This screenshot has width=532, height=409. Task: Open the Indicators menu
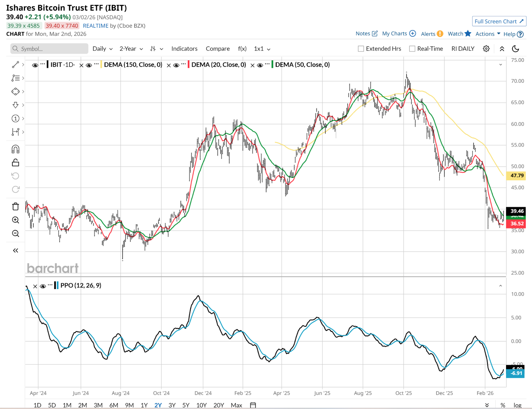[x=184, y=49]
